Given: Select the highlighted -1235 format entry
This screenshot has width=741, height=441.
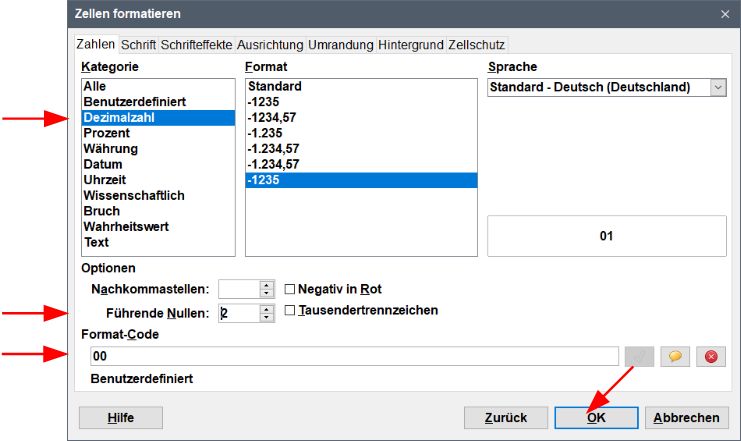Looking at the screenshot, I should point(362,180).
